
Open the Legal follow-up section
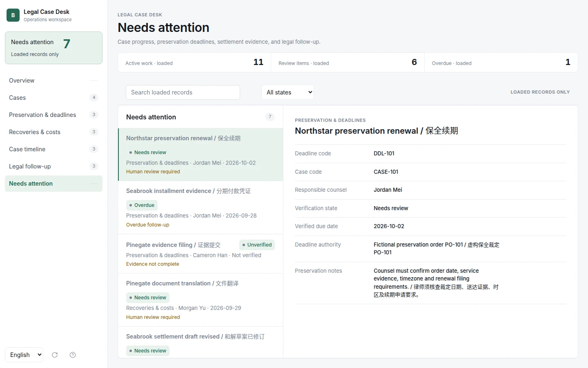(53, 166)
